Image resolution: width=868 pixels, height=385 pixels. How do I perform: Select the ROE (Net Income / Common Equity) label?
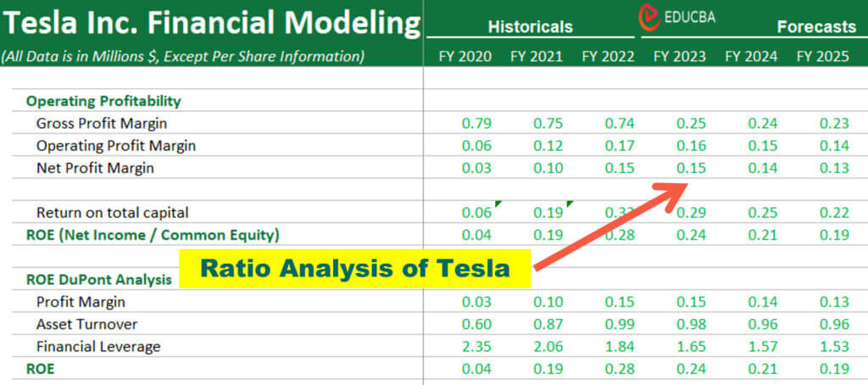(x=153, y=234)
